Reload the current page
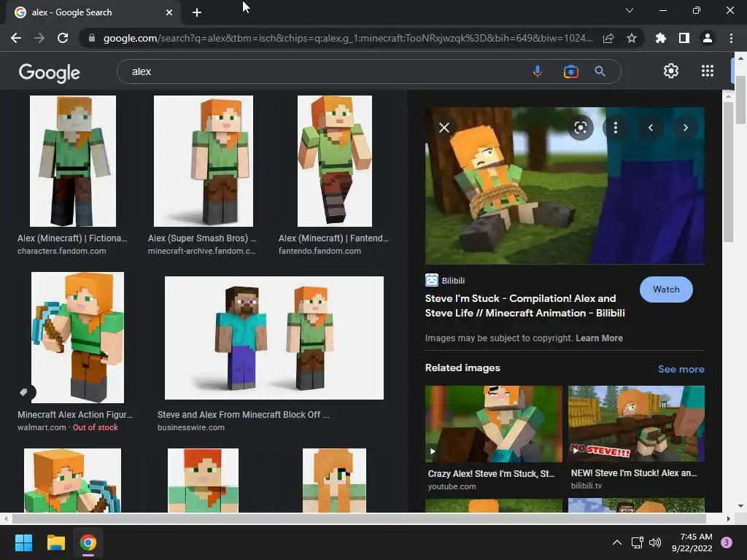 (x=63, y=38)
